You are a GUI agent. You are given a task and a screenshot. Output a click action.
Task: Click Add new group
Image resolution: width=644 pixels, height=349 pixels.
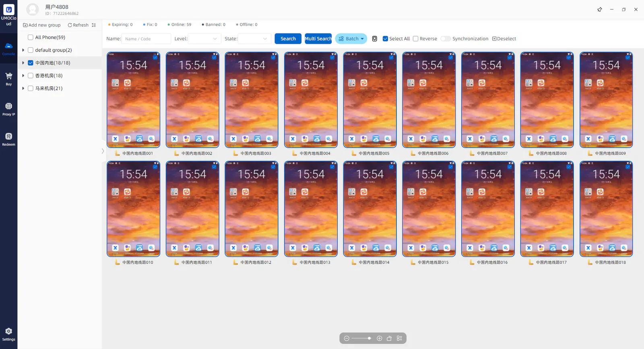[x=42, y=25]
